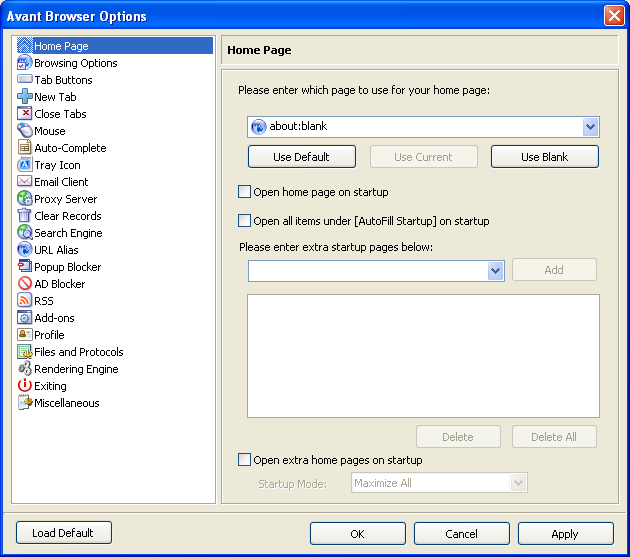630x557 pixels.
Task: Enable Open home page on startup
Action: (244, 192)
